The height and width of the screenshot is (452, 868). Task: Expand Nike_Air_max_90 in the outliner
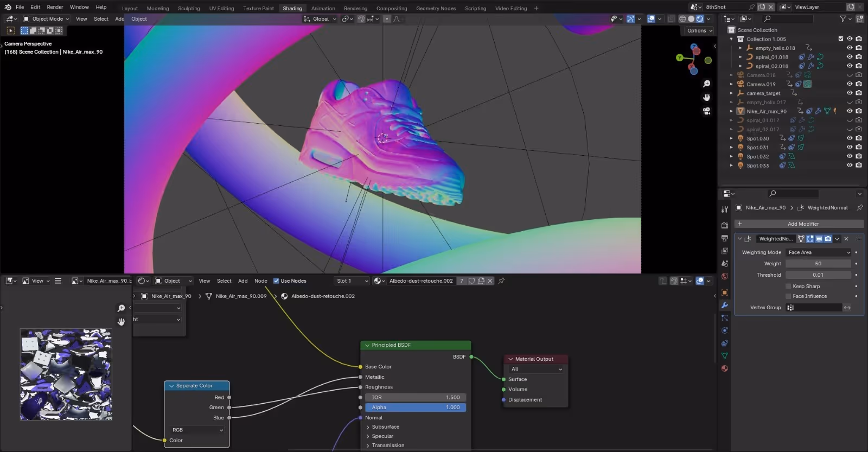click(x=731, y=111)
